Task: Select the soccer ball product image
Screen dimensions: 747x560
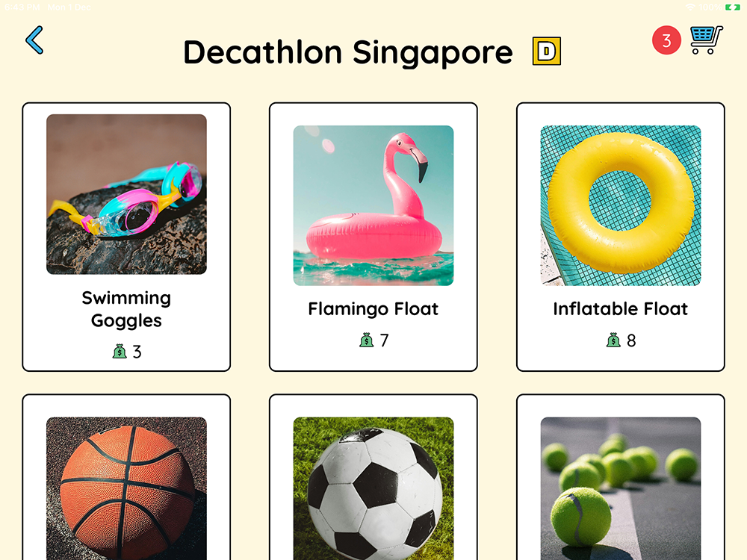Action: point(373,488)
